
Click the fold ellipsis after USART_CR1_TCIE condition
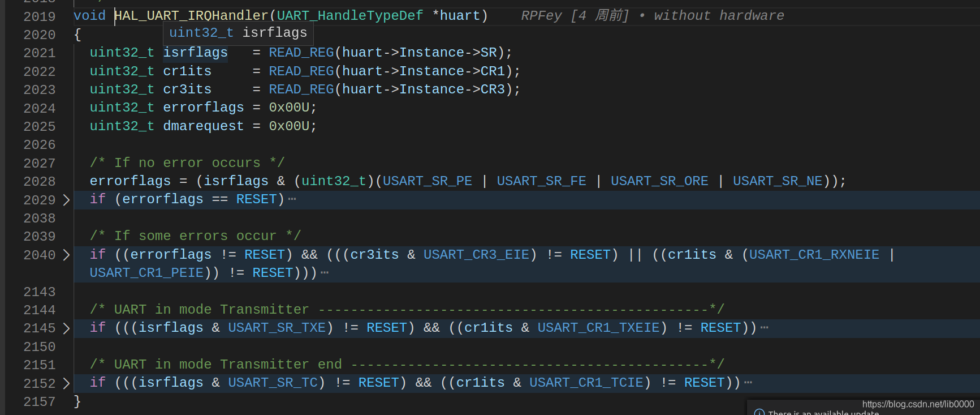[x=748, y=383]
